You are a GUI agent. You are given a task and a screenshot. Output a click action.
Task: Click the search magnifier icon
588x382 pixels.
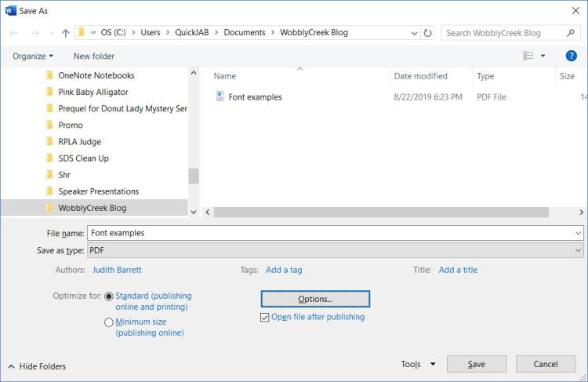[x=570, y=33]
